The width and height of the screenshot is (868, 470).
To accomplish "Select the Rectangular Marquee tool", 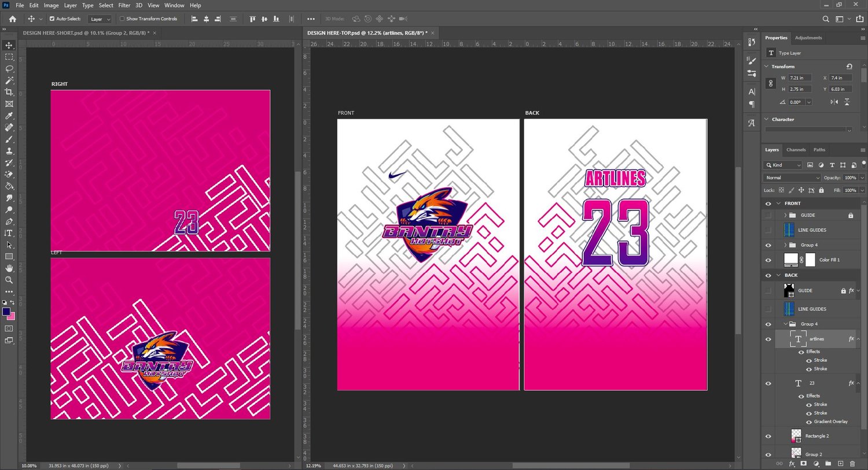I will tap(9, 57).
